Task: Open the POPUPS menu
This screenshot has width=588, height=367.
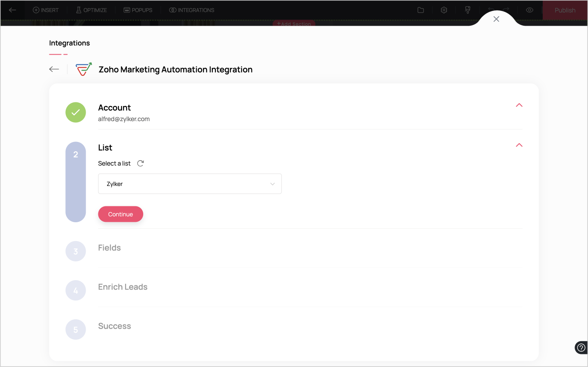Action: point(138,10)
